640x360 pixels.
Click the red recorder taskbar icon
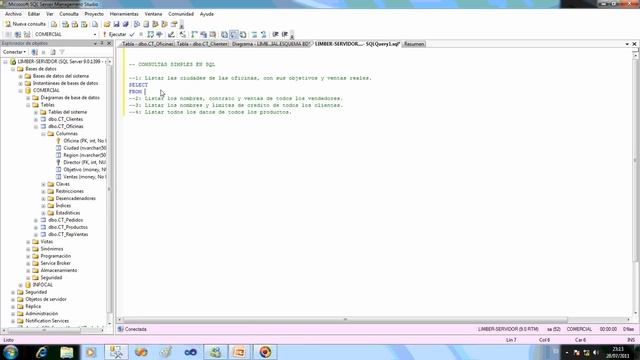pyautogui.click(x=265, y=352)
